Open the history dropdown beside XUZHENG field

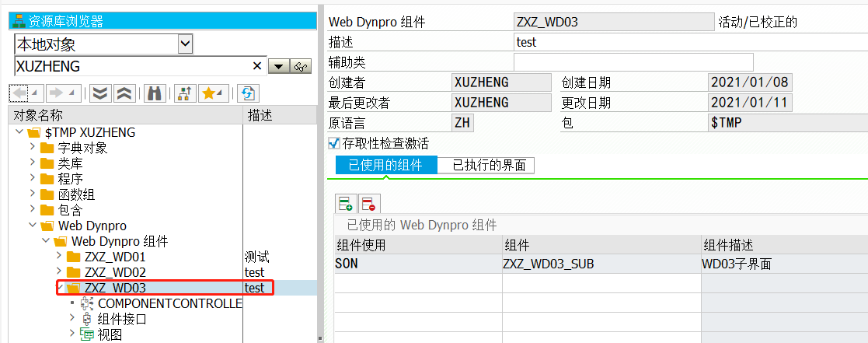coord(278,67)
